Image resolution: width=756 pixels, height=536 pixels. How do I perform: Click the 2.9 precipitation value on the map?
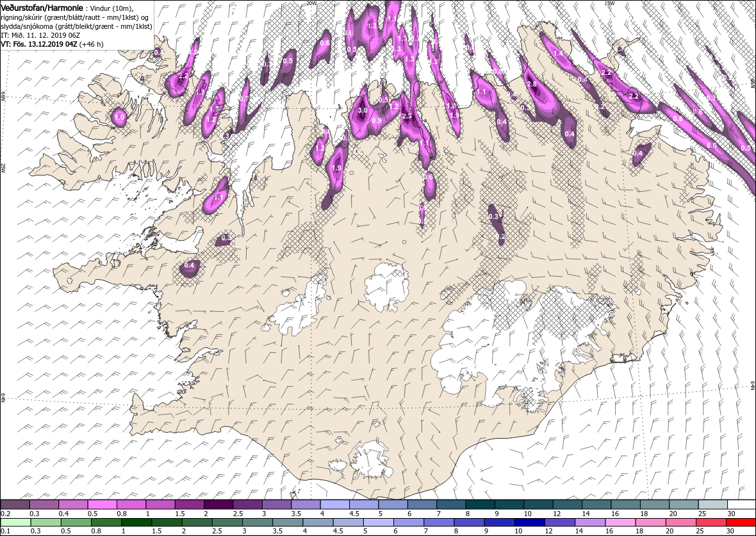[x=407, y=116]
